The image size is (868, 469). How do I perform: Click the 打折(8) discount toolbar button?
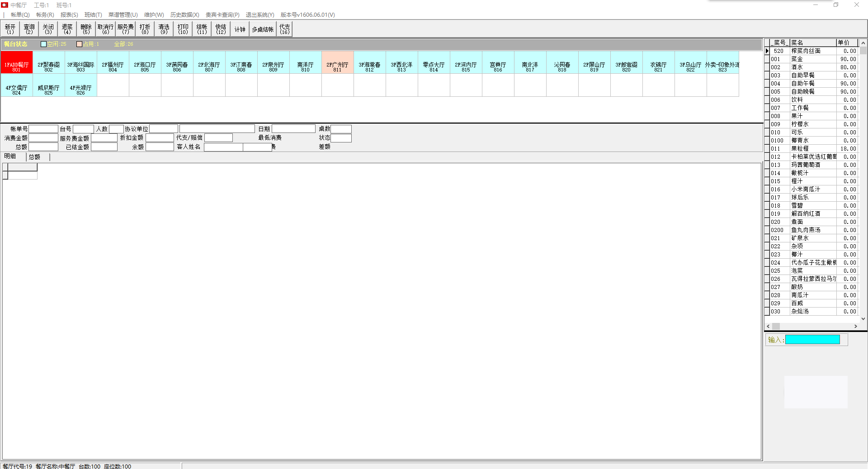click(145, 29)
